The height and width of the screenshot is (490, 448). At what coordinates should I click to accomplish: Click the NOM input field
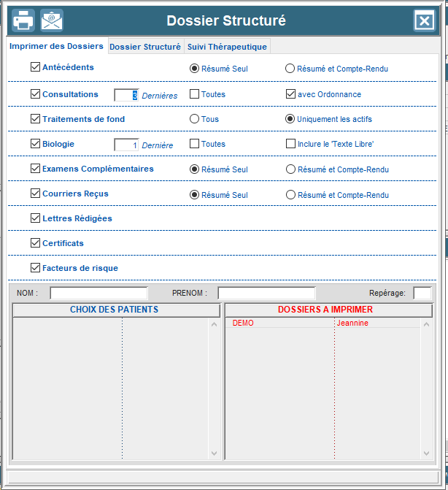(99, 293)
